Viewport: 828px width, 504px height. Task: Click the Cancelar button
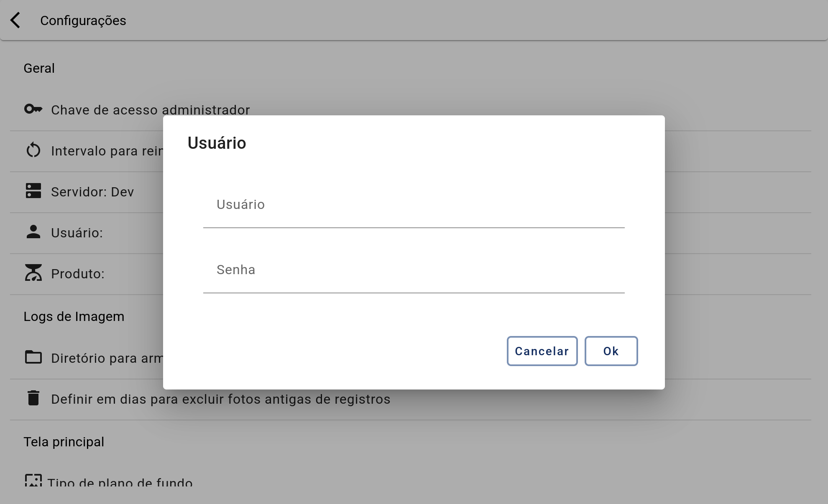pos(542,351)
